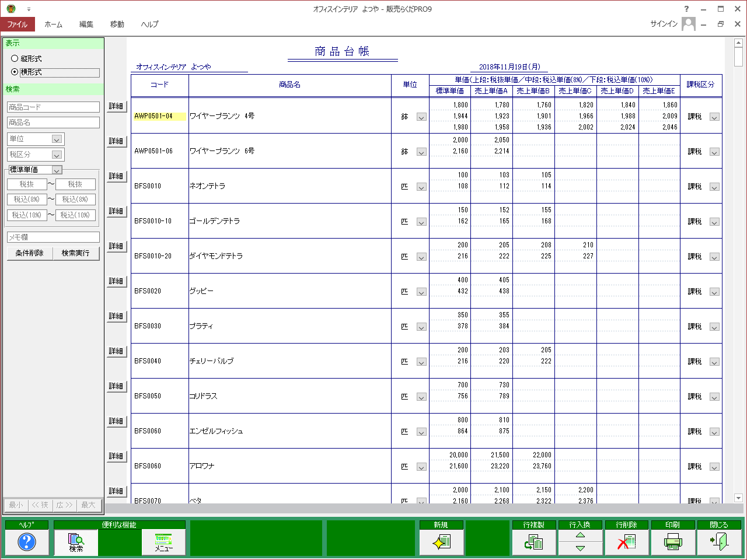This screenshot has width=747, height=560.
Task: Click 売上単価C value 210 for ダイヤモンドテトラ
Action: [x=588, y=245]
